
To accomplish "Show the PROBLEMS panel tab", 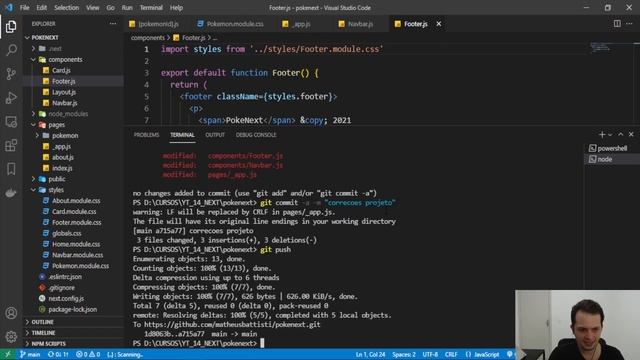I will click(x=146, y=135).
